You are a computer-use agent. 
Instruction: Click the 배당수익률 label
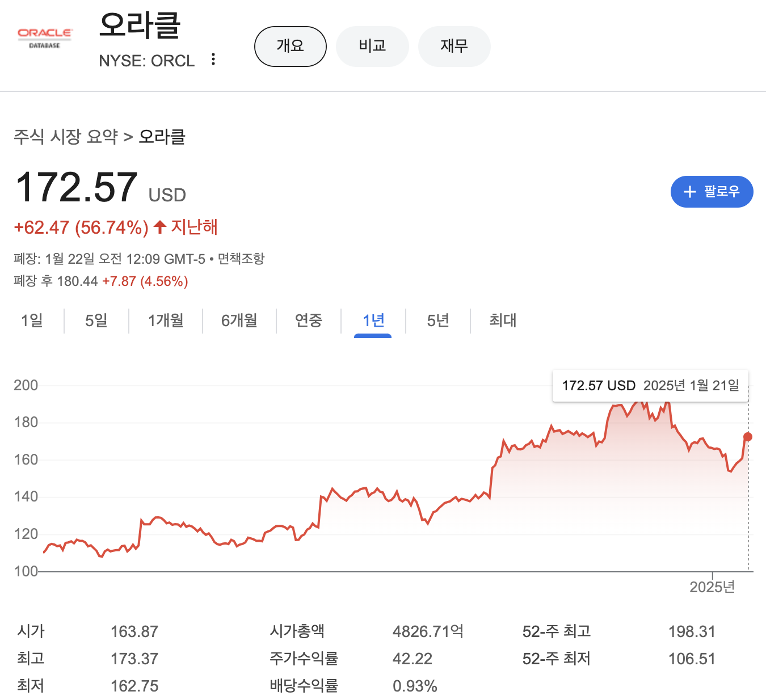point(304,686)
